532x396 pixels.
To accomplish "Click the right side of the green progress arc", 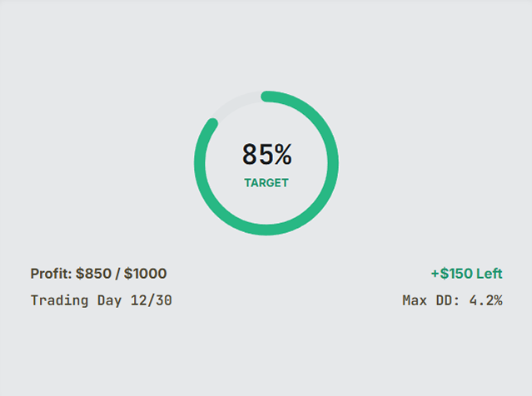I will click(333, 163).
